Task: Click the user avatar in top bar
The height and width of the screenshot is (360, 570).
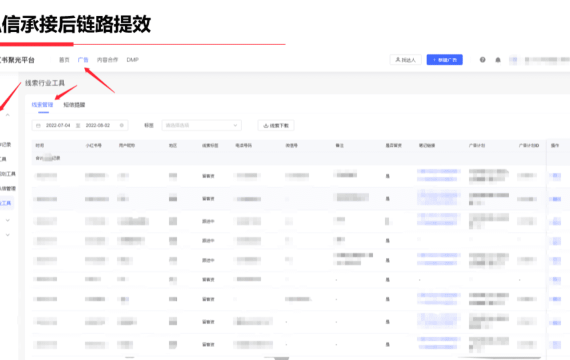Action: (513, 60)
